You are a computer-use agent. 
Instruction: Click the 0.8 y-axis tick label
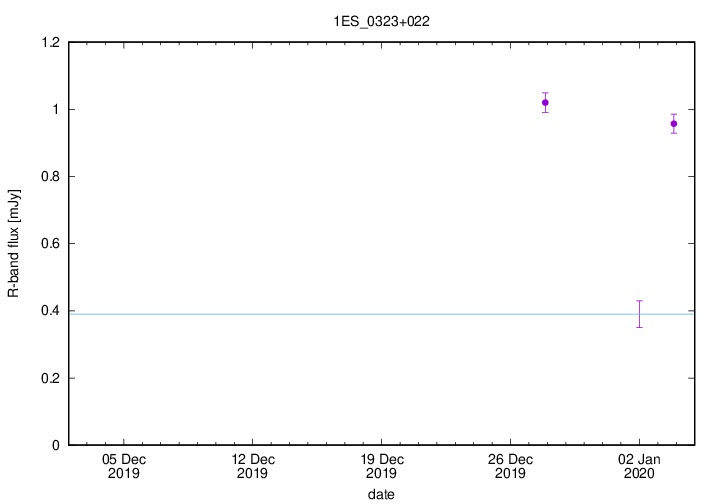point(50,176)
